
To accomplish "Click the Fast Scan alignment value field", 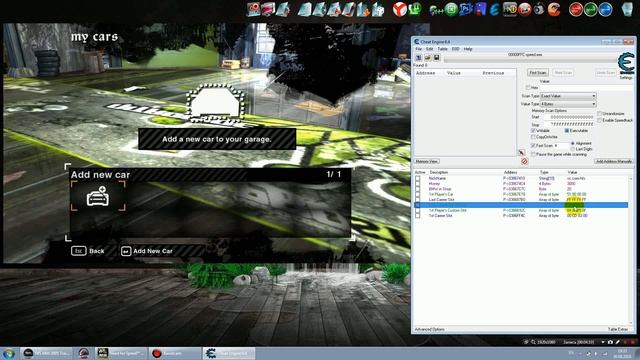I will (x=561, y=145).
